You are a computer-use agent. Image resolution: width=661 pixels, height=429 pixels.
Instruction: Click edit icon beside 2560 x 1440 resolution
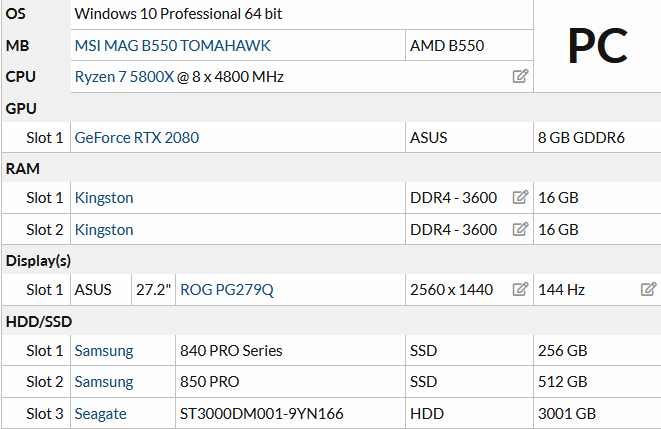click(x=520, y=290)
